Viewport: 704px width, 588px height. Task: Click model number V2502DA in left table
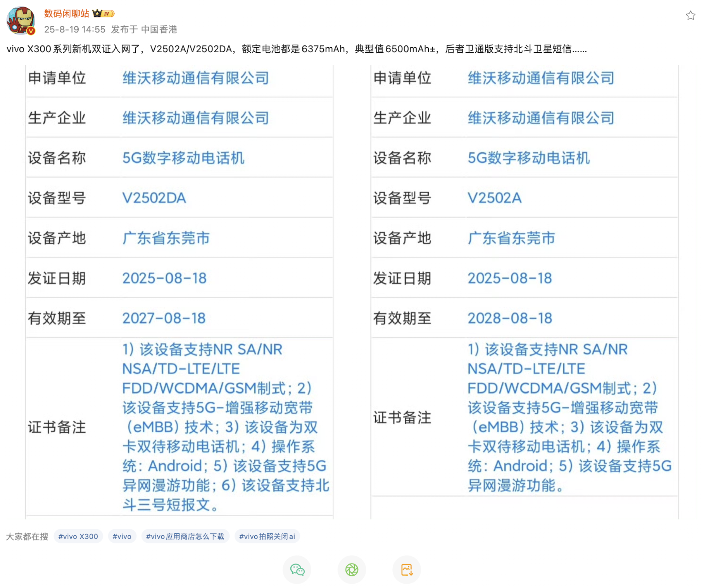point(154,198)
